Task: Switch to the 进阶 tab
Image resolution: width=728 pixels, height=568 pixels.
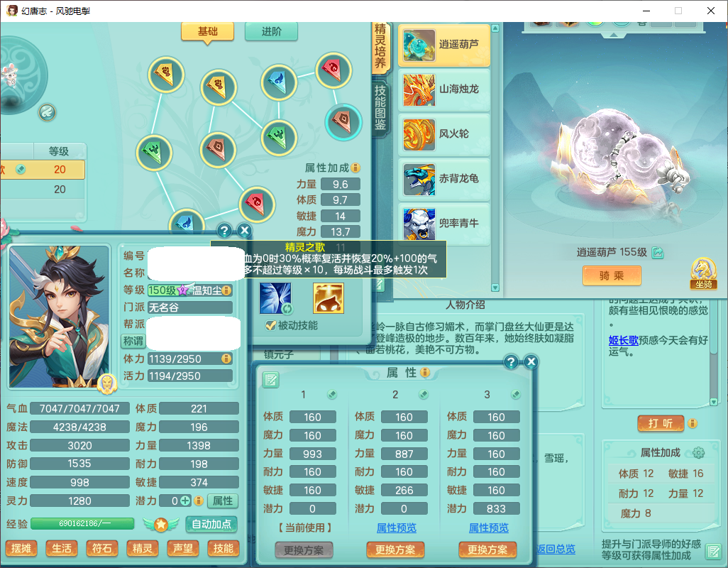Action: pyautogui.click(x=271, y=32)
